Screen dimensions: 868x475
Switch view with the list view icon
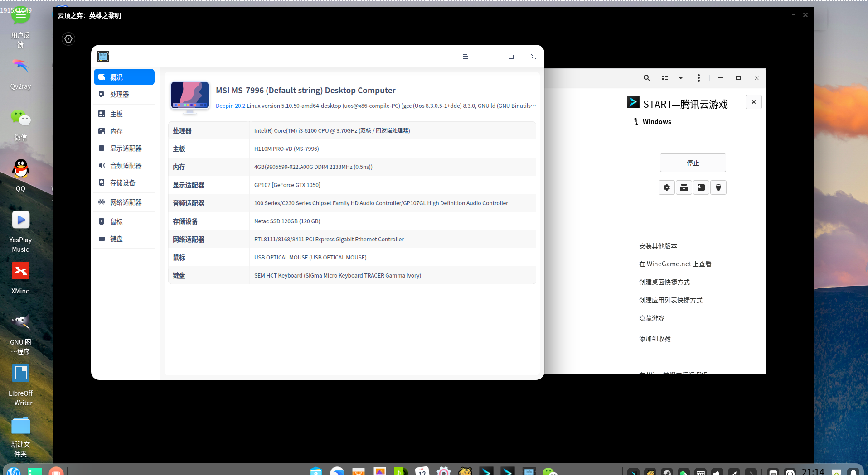(x=665, y=78)
